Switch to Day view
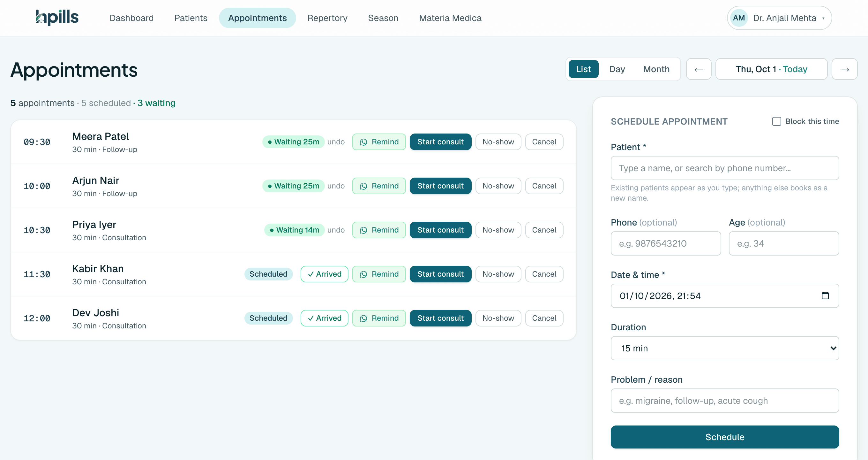This screenshot has width=868, height=460. coord(617,69)
